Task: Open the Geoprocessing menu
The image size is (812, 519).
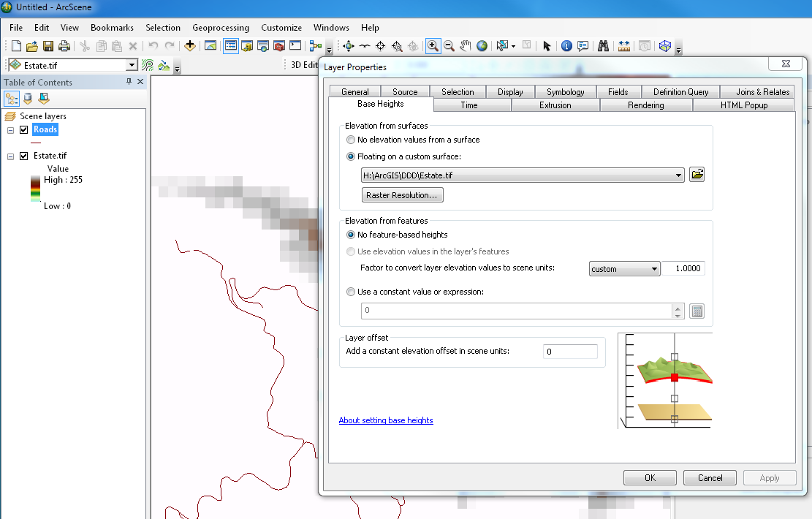Action: point(221,28)
